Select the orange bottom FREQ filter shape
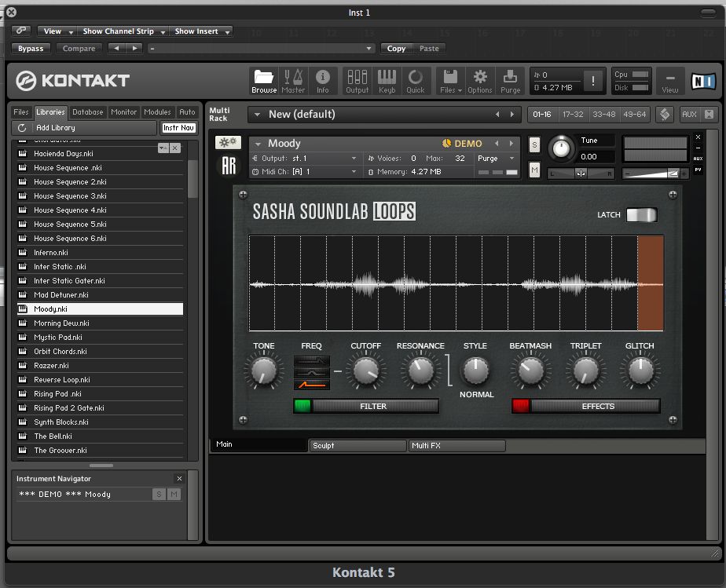The width and height of the screenshot is (726, 588). tap(312, 384)
